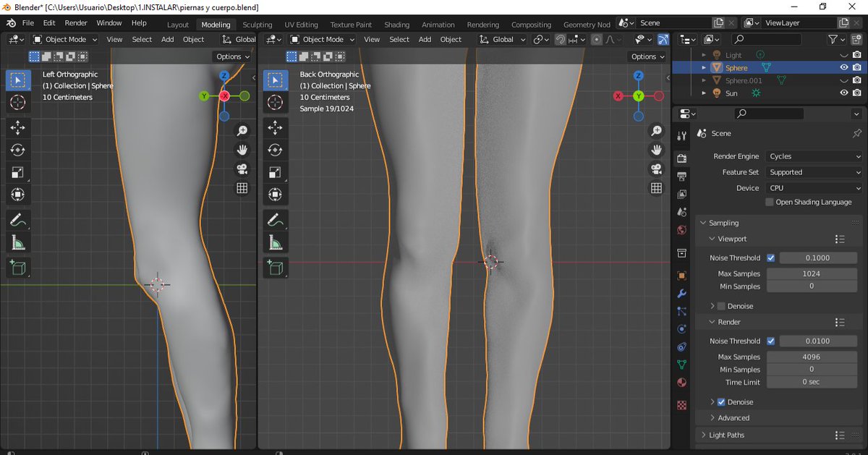Select the Annotate tool in the left viewport
This screenshot has height=455, width=868.
[18, 219]
